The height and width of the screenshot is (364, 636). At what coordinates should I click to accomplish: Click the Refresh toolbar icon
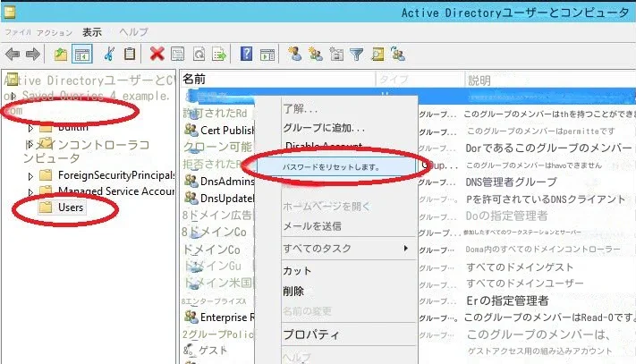pyautogui.click(x=199, y=54)
